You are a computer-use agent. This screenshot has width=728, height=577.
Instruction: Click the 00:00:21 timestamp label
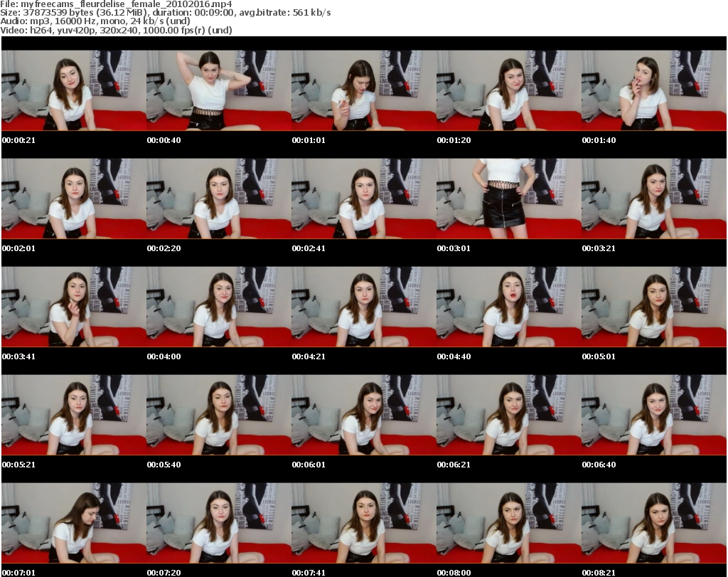click(18, 140)
